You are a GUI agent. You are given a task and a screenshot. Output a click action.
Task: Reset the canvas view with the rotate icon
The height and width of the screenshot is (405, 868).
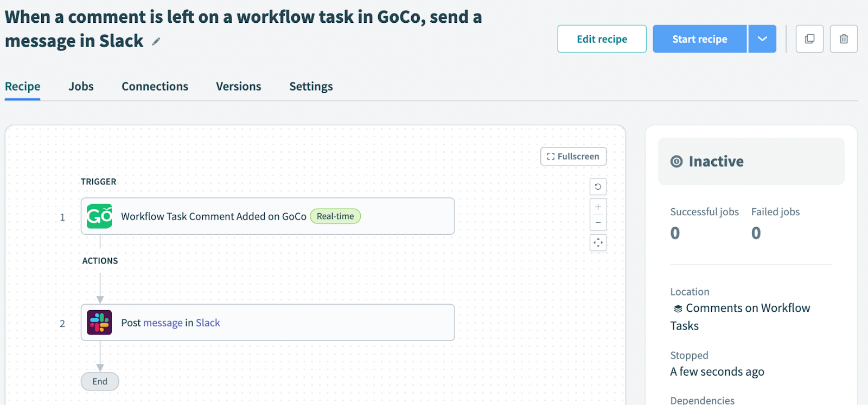(x=598, y=187)
